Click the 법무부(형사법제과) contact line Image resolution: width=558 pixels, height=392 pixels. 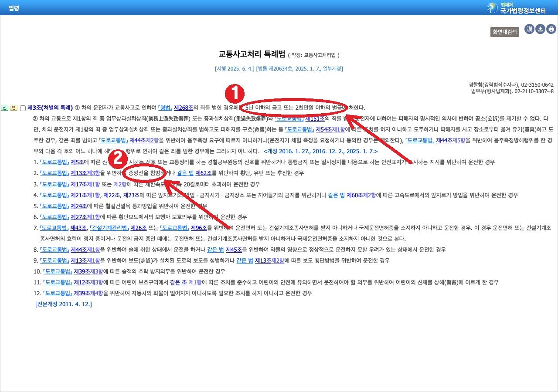pyautogui.click(x=512, y=91)
